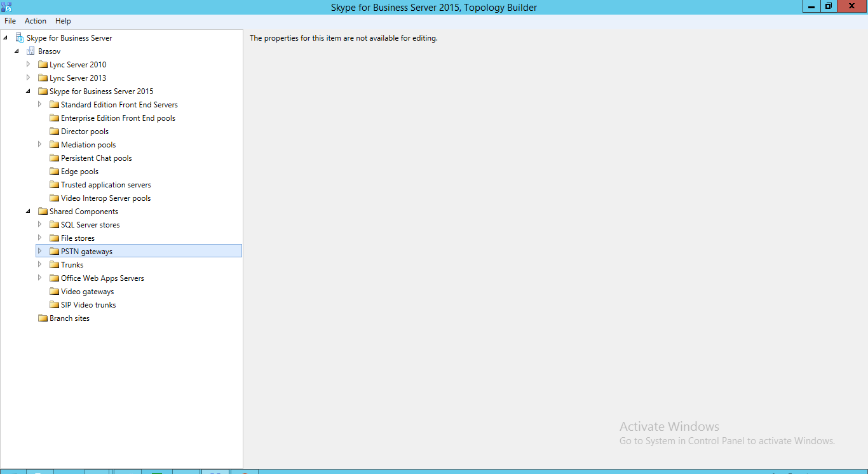Collapse the Skype for Business Server root node

6,38
